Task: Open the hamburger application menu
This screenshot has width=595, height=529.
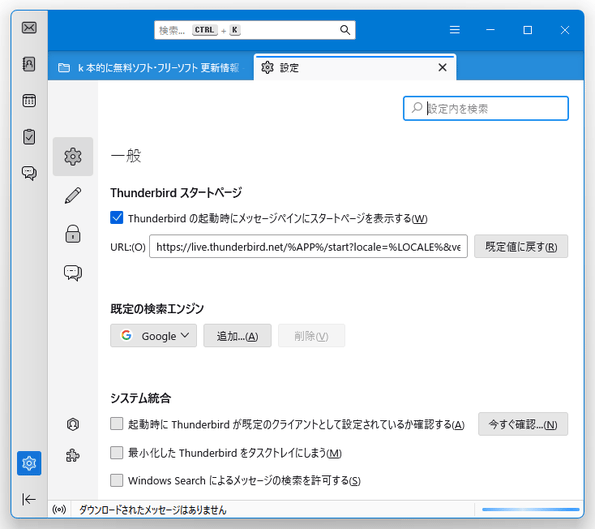Action: [455, 30]
